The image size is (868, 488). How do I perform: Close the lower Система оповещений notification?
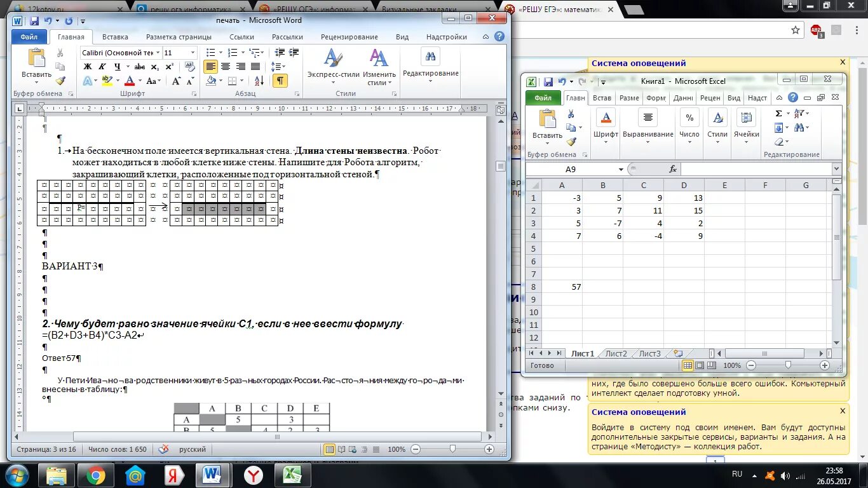point(843,410)
